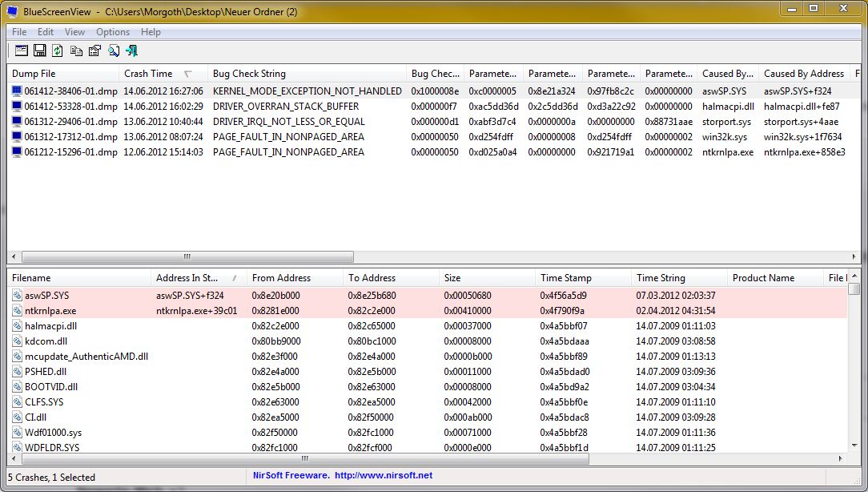868x492 pixels.
Task: Click file icon next to Wdf01000.sys
Action: tap(17, 433)
